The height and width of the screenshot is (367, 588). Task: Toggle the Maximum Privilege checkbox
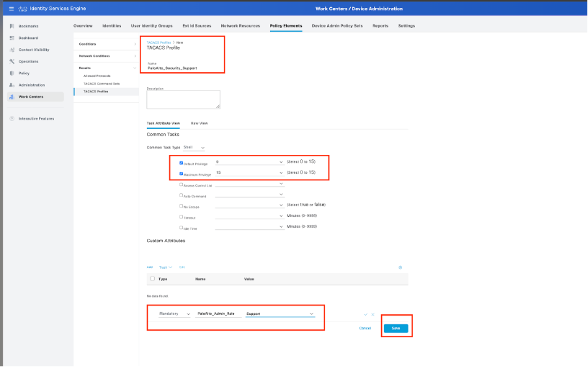pyautogui.click(x=181, y=174)
